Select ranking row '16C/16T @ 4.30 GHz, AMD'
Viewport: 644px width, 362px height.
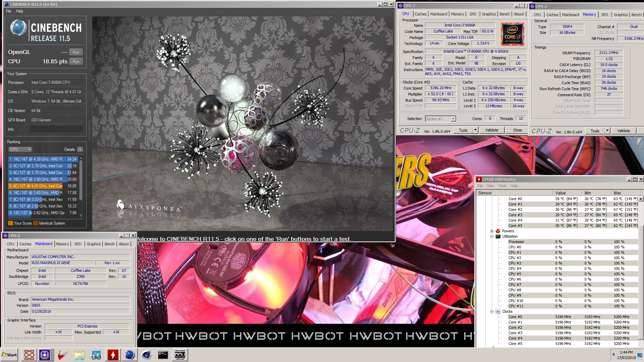(43, 159)
